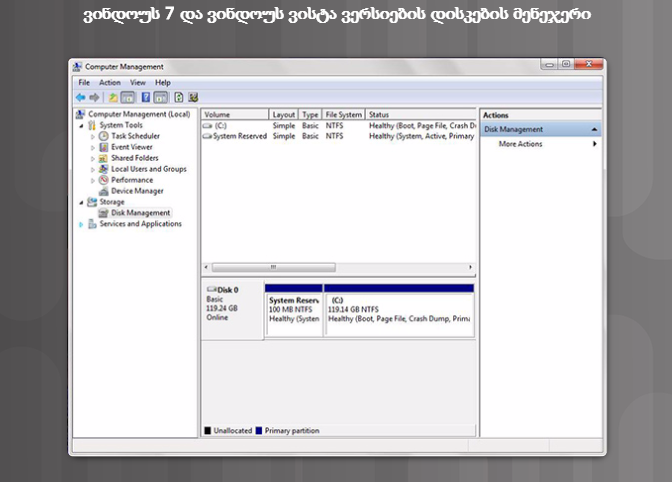Click the Back arrow in the toolbar

tap(80, 98)
